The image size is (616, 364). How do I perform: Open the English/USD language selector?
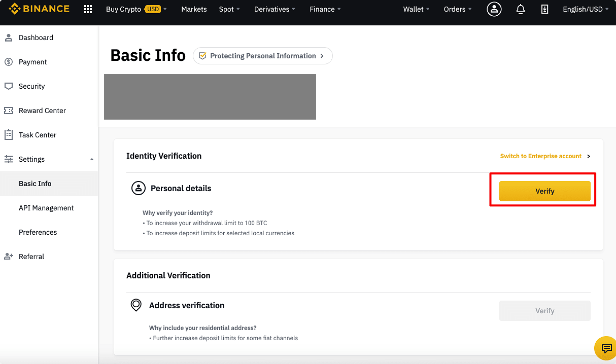[x=586, y=9]
